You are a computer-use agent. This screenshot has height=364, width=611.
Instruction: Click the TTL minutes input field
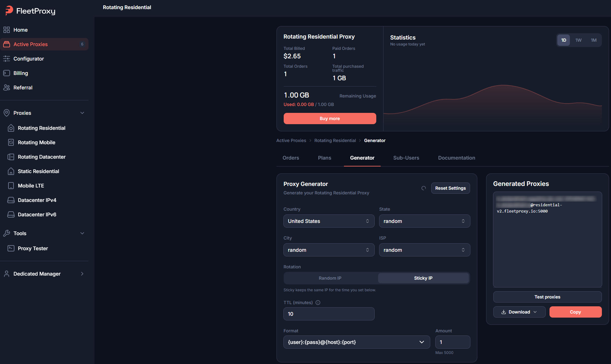coord(329,314)
